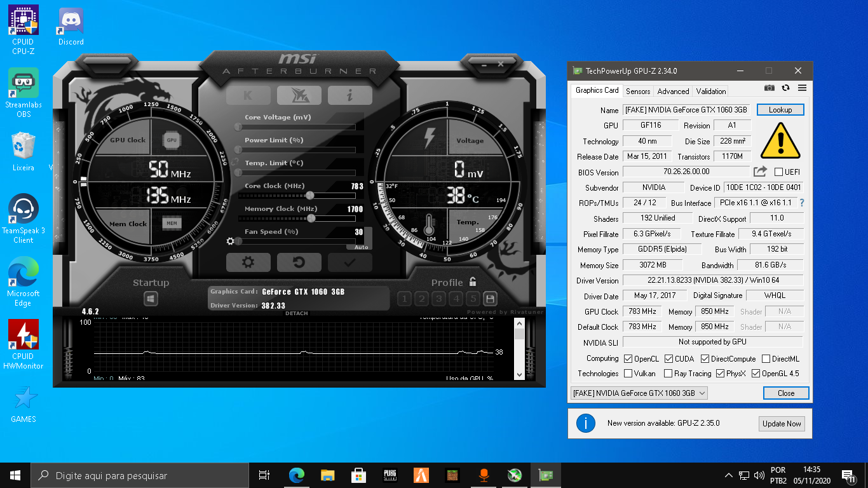Select Afterburner profile slot 5
Viewport: 868px width, 488px height.
[473, 299]
